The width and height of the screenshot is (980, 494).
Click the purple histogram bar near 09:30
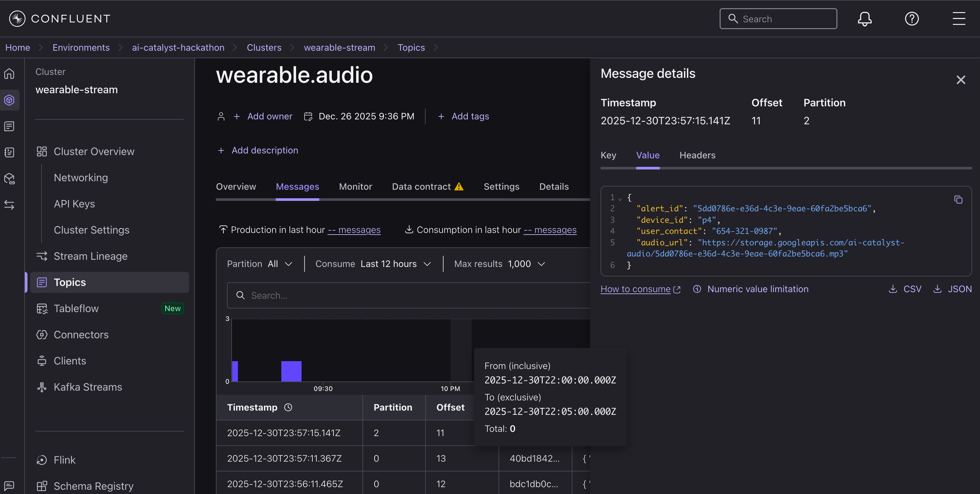click(x=291, y=371)
